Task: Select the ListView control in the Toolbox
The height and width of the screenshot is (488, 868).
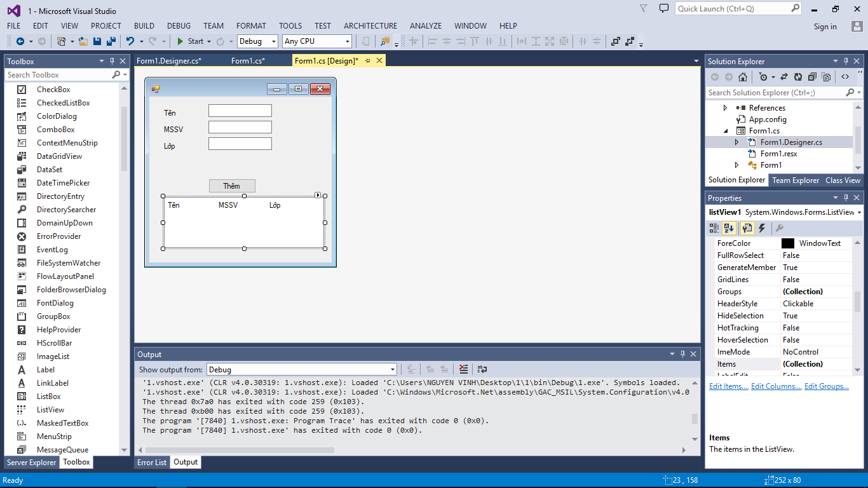Action: coord(50,410)
